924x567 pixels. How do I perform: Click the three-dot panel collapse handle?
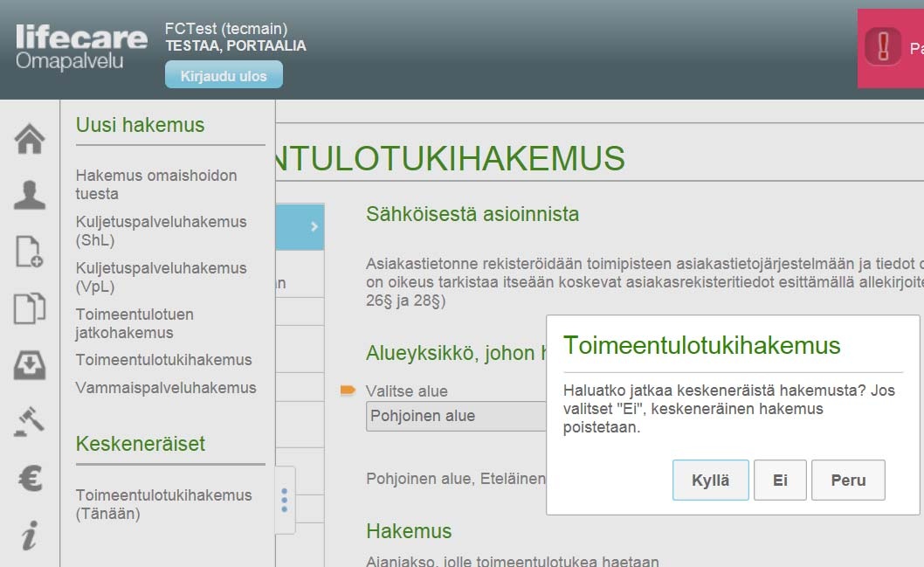[285, 501]
